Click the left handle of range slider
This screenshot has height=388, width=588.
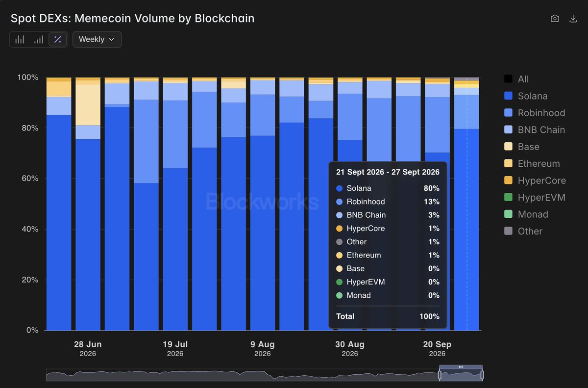(x=440, y=375)
